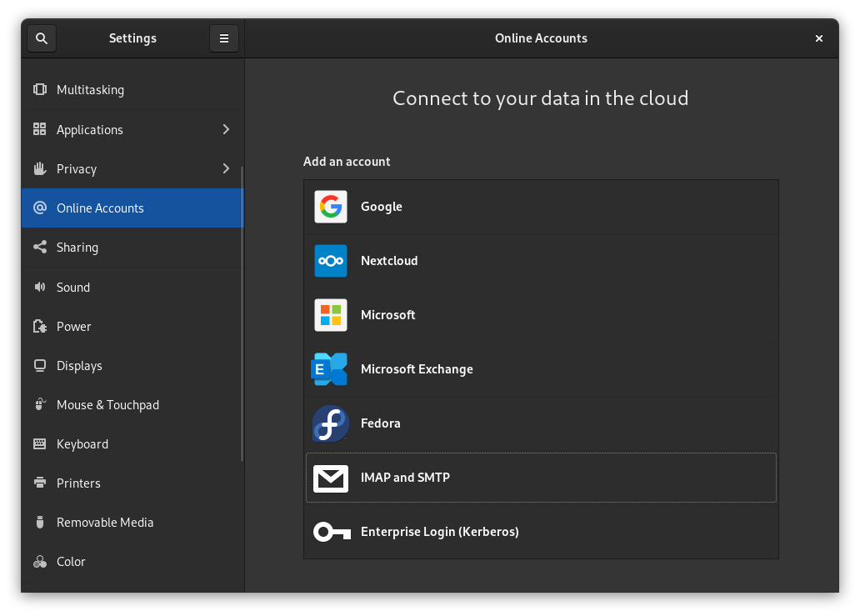Select the Microsoft Exchange icon
The image size is (860, 616).
tap(330, 369)
